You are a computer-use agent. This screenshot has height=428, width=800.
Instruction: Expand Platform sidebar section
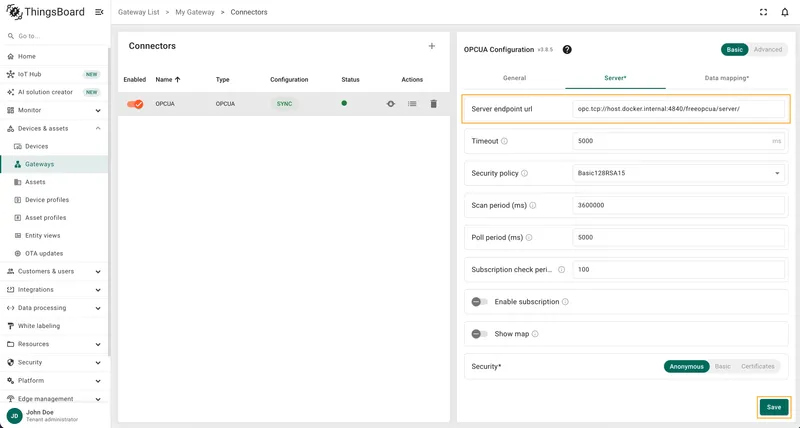coord(54,381)
